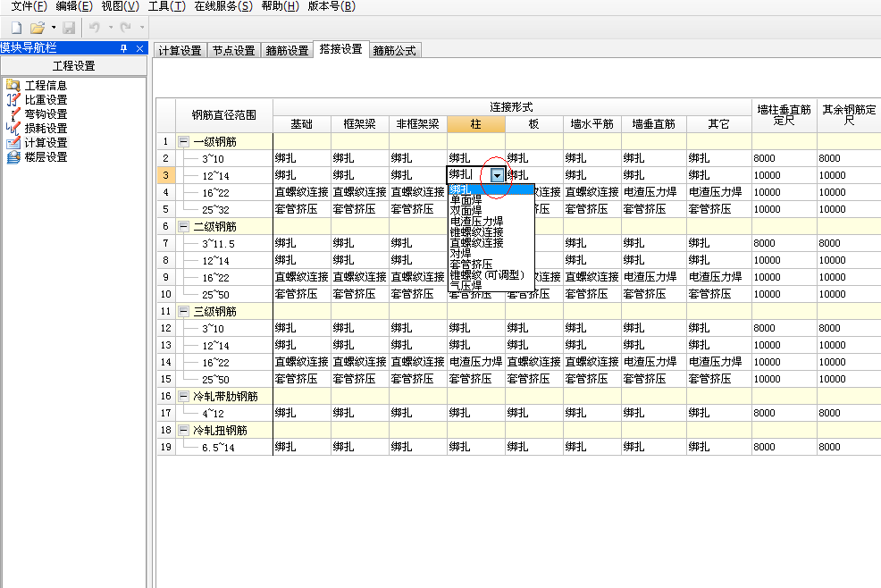Open 工程信息 in the navigation list
Screen dimensions: 881x588
46,86
